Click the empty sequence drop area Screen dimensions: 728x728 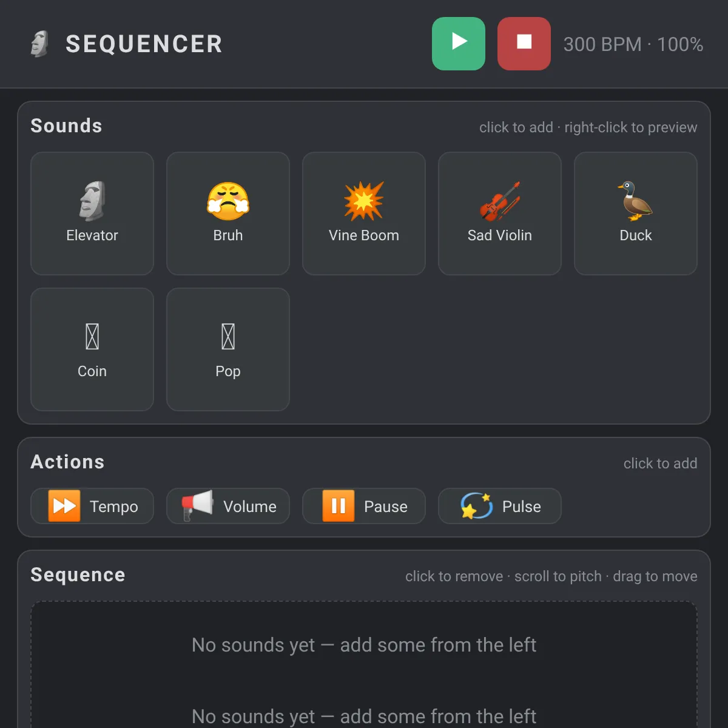tap(364, 665)
